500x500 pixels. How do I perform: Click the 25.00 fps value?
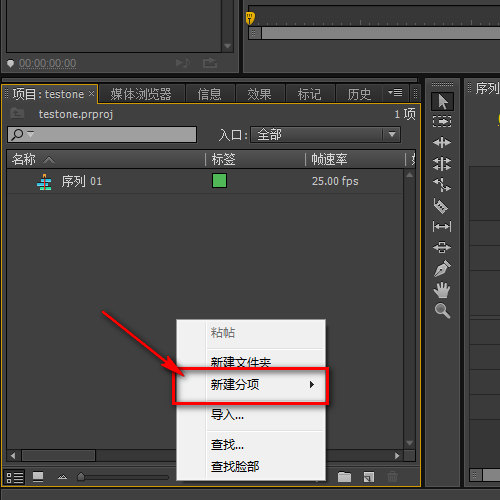(x=335, y=181)
